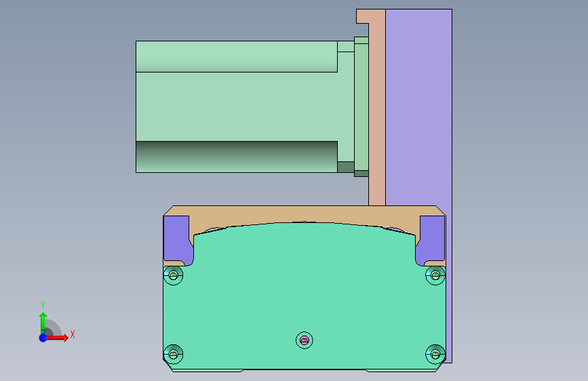Image resolution: width=588 pixels, height=381 pixels.
Task: Select the pink center screw on the teal body
Action: click(304, 340)
